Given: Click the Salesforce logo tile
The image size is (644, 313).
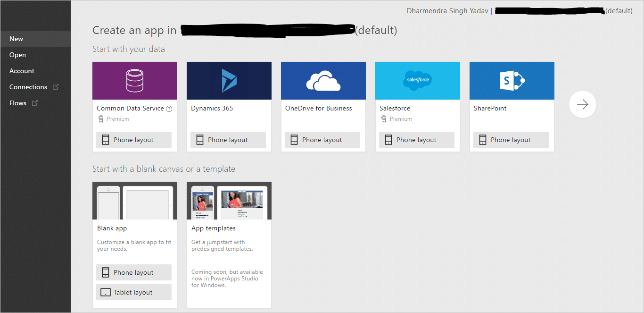Looking at the screenshot, I should pyautogui.click(x=418, y=81).
